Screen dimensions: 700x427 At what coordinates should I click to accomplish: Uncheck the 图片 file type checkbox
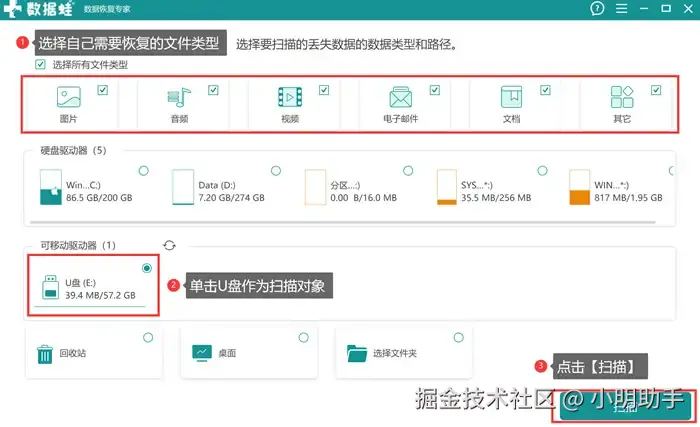[103, 90]
